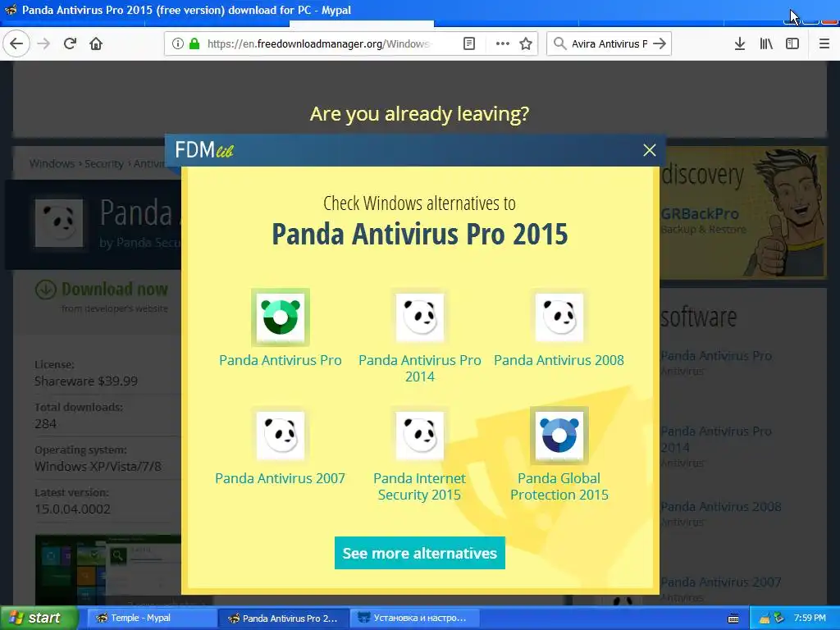This screenshot has height=630, width=840.
Task: Click the Panda Antivirus Pro 2014 icon
Action: tap(419, 317)
